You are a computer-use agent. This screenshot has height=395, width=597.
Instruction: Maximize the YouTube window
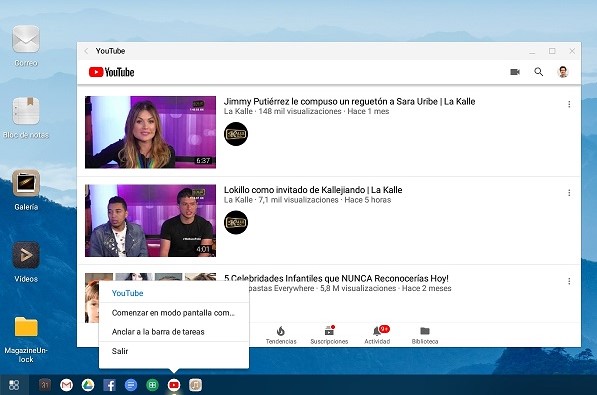pos(552,51)
